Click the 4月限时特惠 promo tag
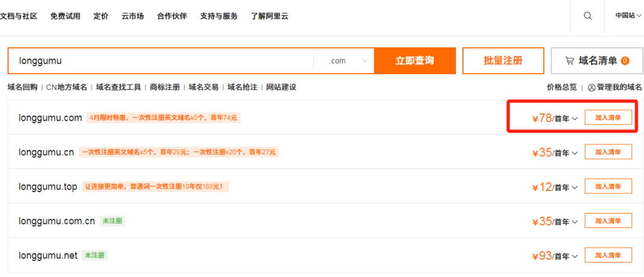The image size is (644, 277). point(164,118)
